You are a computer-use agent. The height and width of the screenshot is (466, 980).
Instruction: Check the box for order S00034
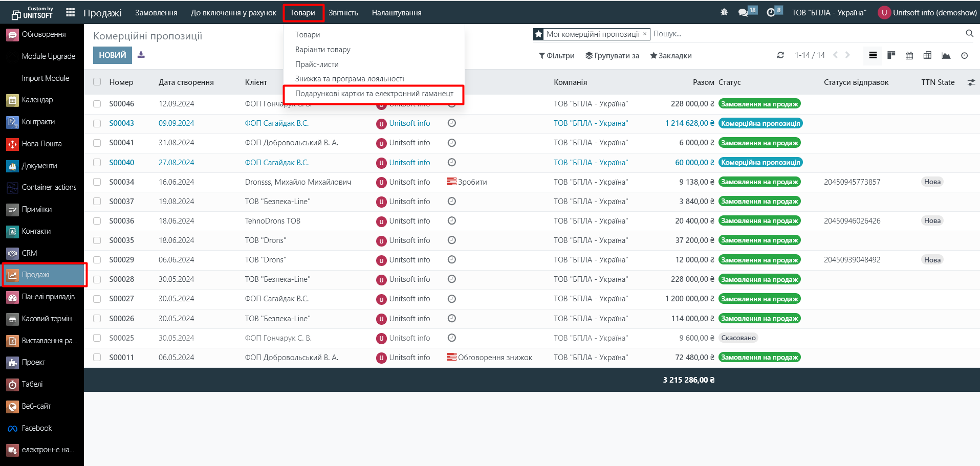coord(97,182)
